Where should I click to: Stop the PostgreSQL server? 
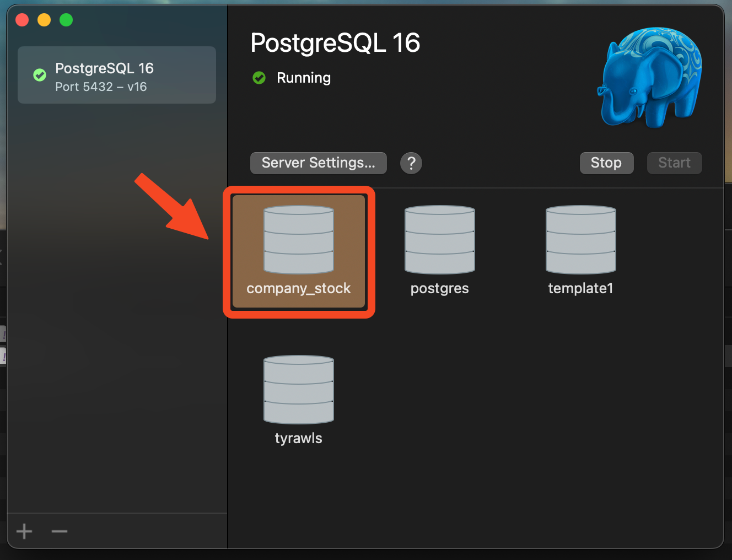coord(606,163)
